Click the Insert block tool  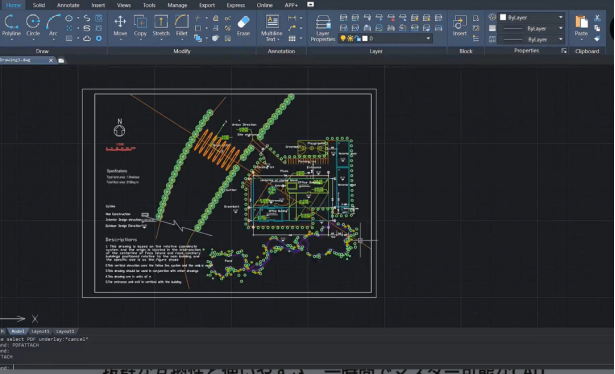459,25
